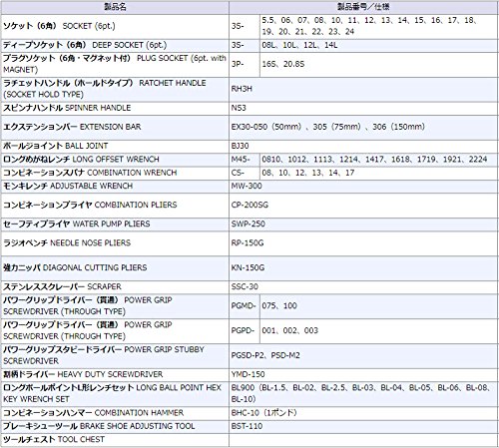Image resolution: width=499 pixels, height=448 pixels.
Task: Select the ステンレススクレーパー SCRAPER product name
Action: click(115, 287)
